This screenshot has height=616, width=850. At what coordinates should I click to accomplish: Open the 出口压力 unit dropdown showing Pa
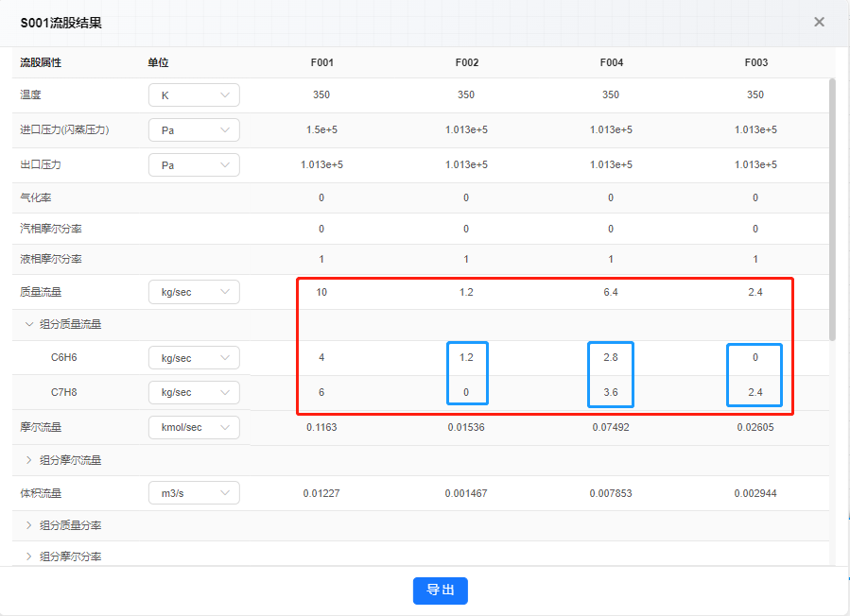(x=194, y=164)
